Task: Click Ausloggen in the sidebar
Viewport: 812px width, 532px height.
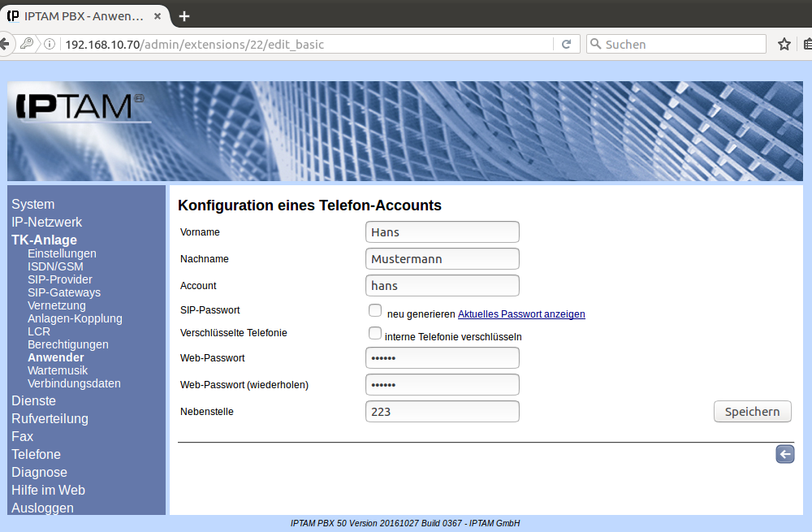Action: click(x=42, y=508)
